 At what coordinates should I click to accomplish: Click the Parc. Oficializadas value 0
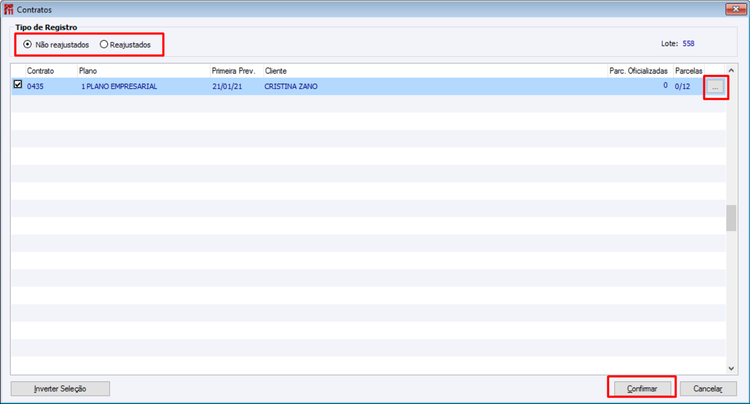(x=665, y=86)
